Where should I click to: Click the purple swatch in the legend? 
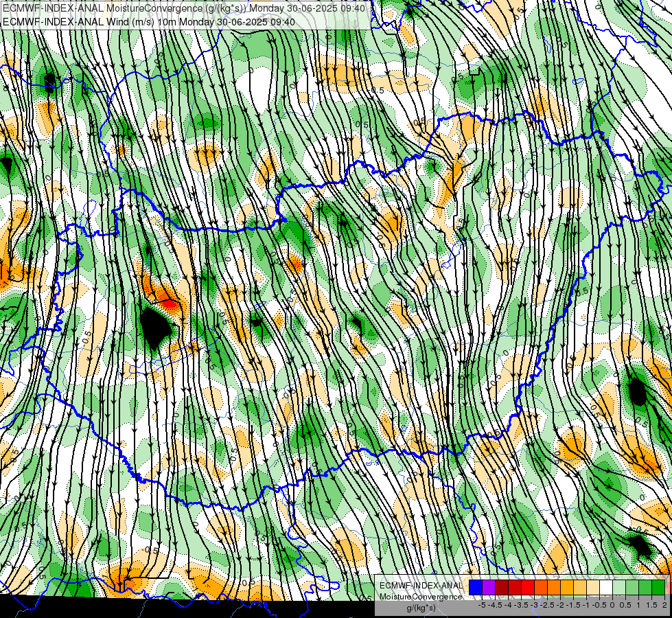tap(489, 587)
